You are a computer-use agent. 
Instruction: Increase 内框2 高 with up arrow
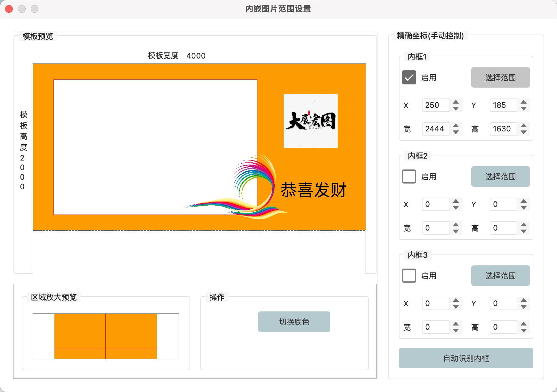pyautogui.click(x=524, y=225)
